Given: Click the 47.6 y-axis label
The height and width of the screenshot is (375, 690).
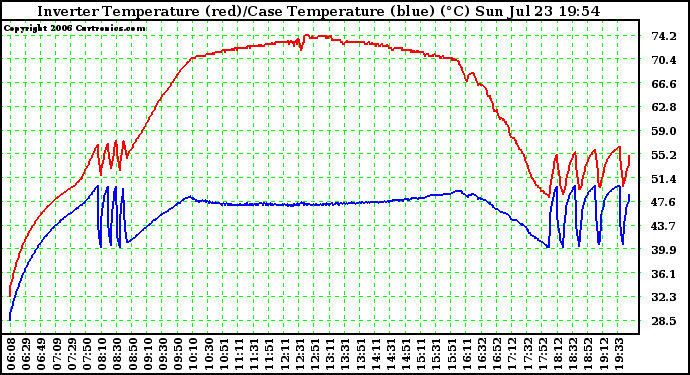Looking at the screenshot, I should tap(664, 202).
